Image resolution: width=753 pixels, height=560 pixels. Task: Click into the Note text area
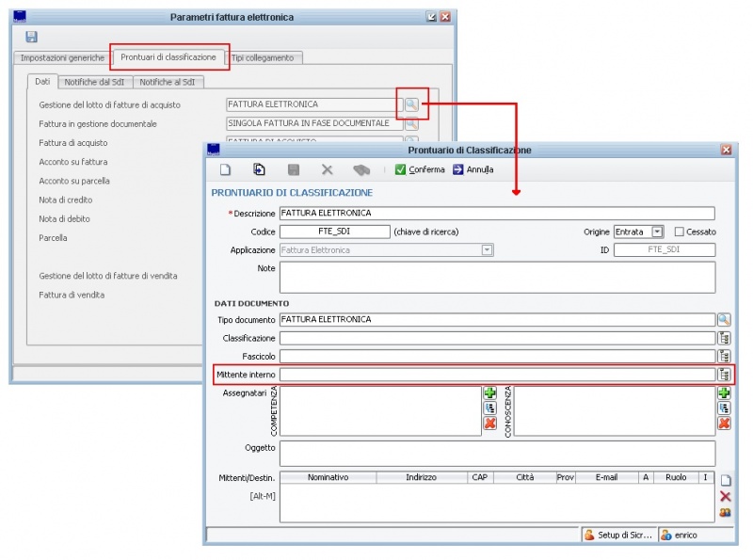[497, 277]
